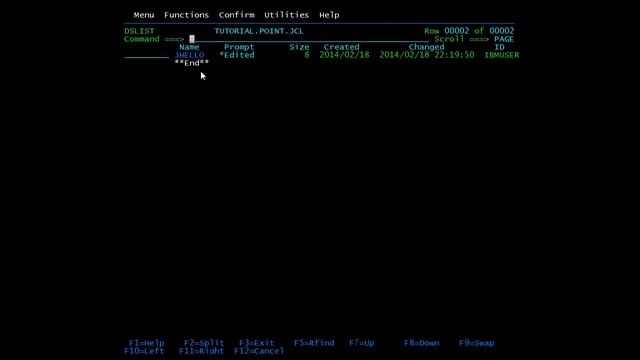The image size is (640, 360).
Task: Click the IBMUSER ID value
Action: click(x=502, y=55)
